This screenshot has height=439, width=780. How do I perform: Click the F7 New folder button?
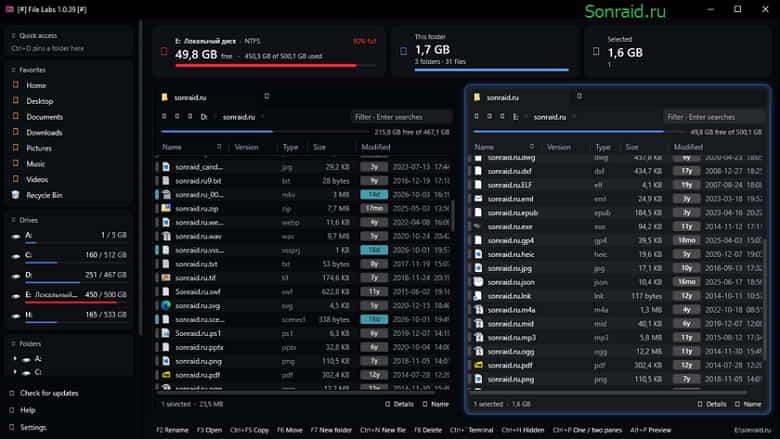click(x=331, y=430)
